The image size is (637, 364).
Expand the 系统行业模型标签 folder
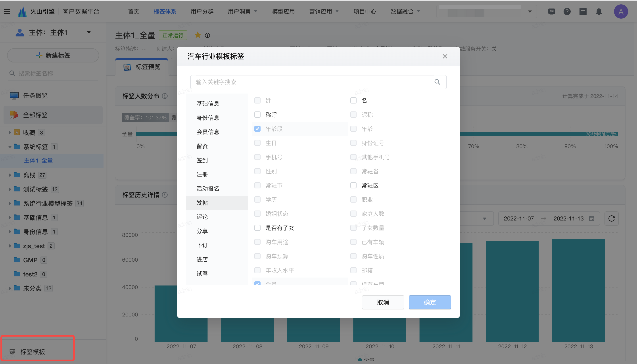(10, 203)
